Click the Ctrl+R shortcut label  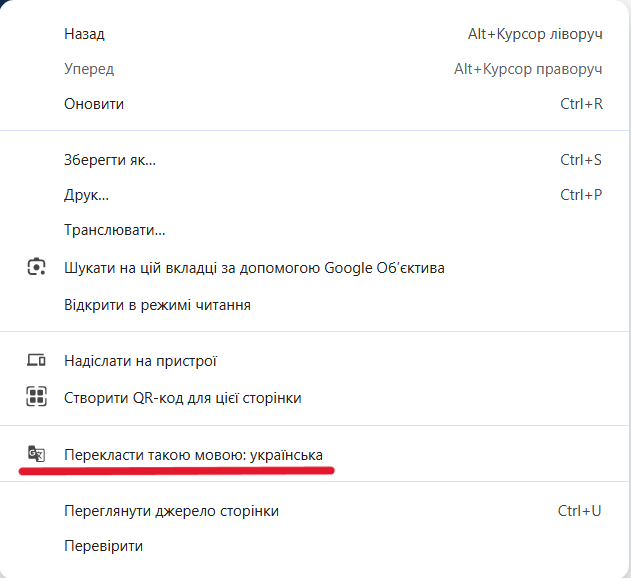[581, 104]
